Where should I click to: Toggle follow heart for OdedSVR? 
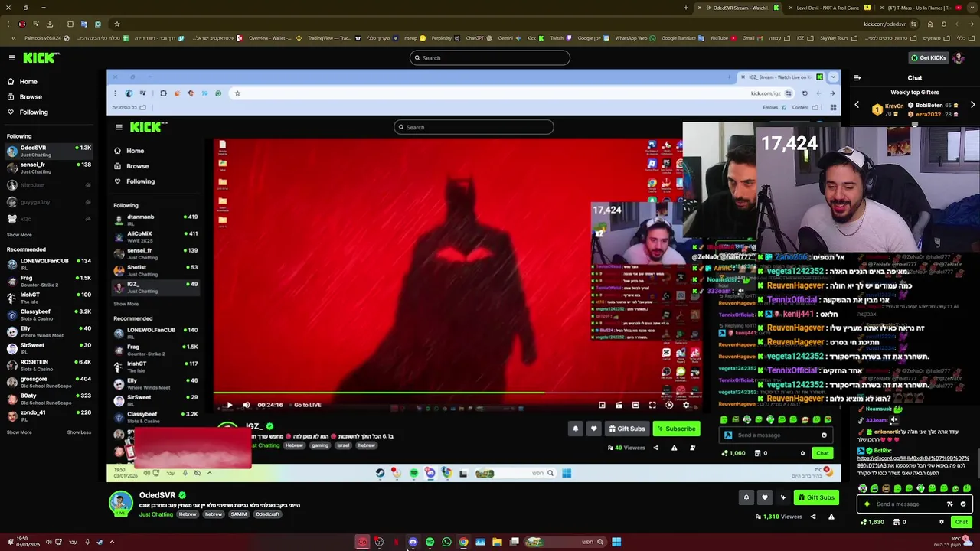point(764,497)
